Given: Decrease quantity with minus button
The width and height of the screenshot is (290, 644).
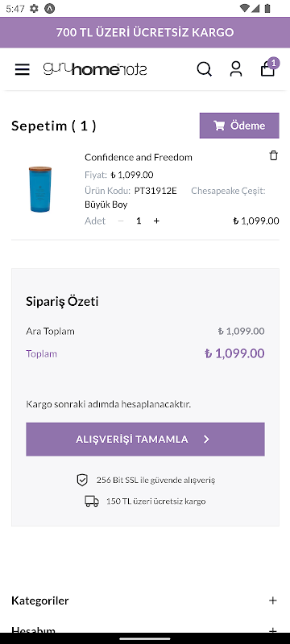Looking at the screenshot, I should [x=121, y=221].
